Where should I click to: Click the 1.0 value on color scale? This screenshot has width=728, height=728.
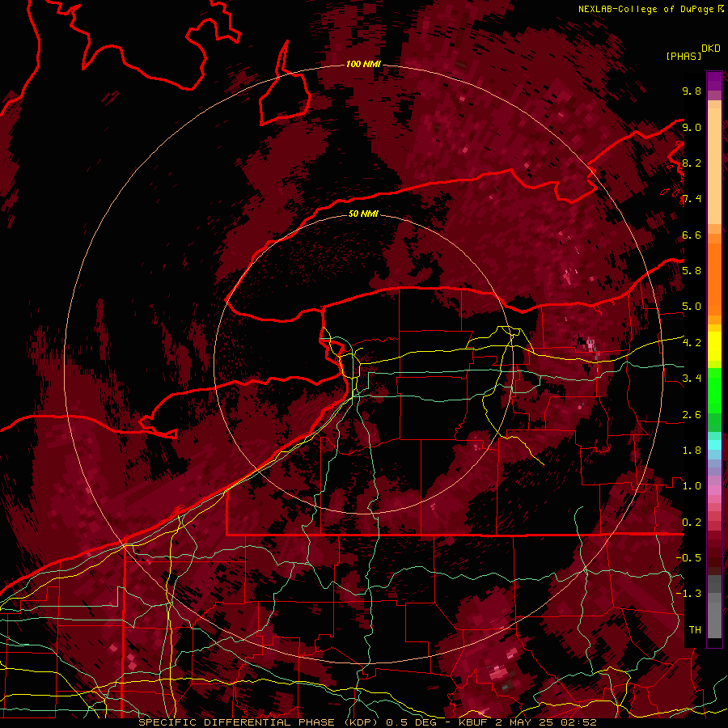692,486
